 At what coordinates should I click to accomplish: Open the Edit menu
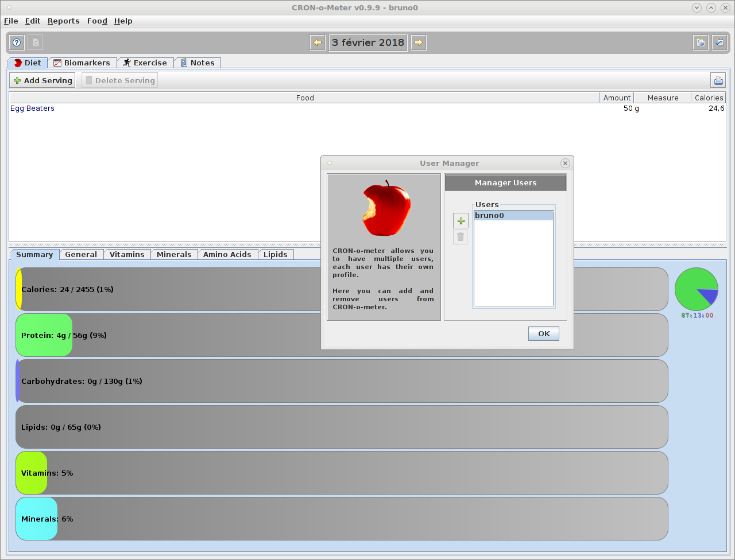pos(33,21)
